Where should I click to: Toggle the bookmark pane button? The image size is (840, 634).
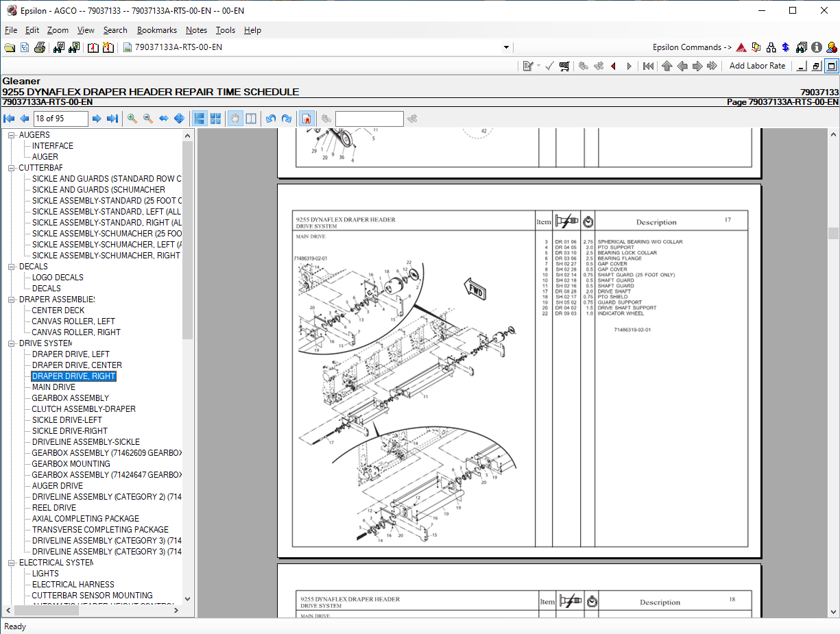tap(307, 119)
